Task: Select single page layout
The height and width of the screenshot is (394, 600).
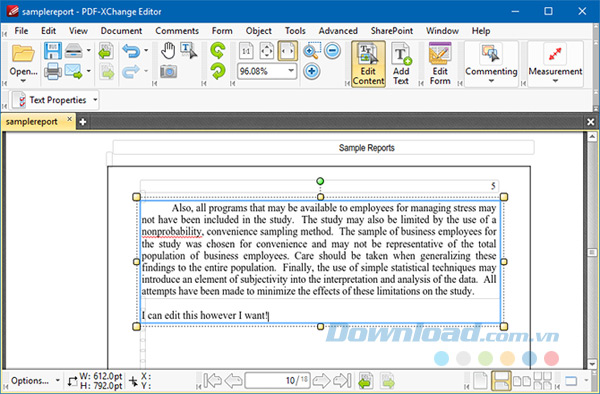Action: [480, 381]
